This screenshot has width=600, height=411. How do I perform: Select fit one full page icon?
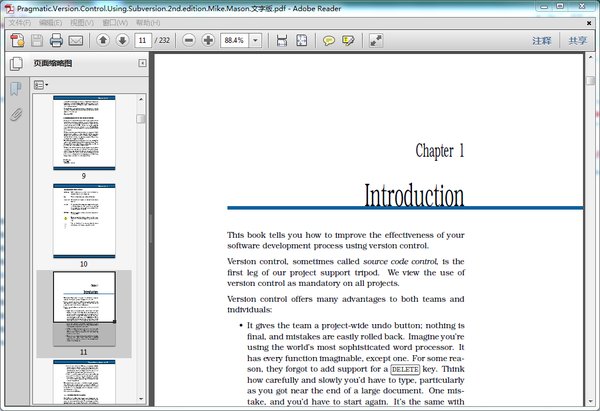(x=302, y=40)
